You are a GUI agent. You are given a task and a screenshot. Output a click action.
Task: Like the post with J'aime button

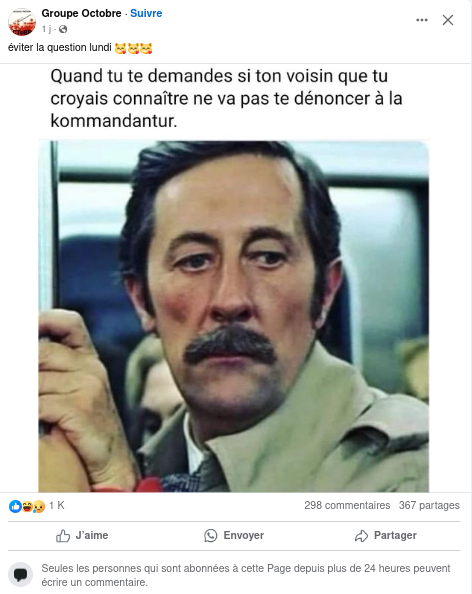[x=82, y=536]
